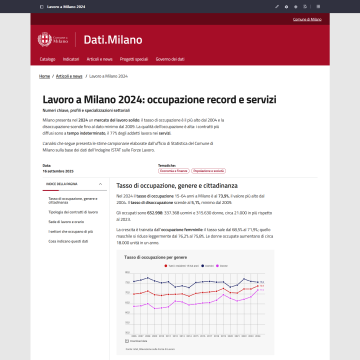Open the Progetti speciali menu item

click(134, 59)
